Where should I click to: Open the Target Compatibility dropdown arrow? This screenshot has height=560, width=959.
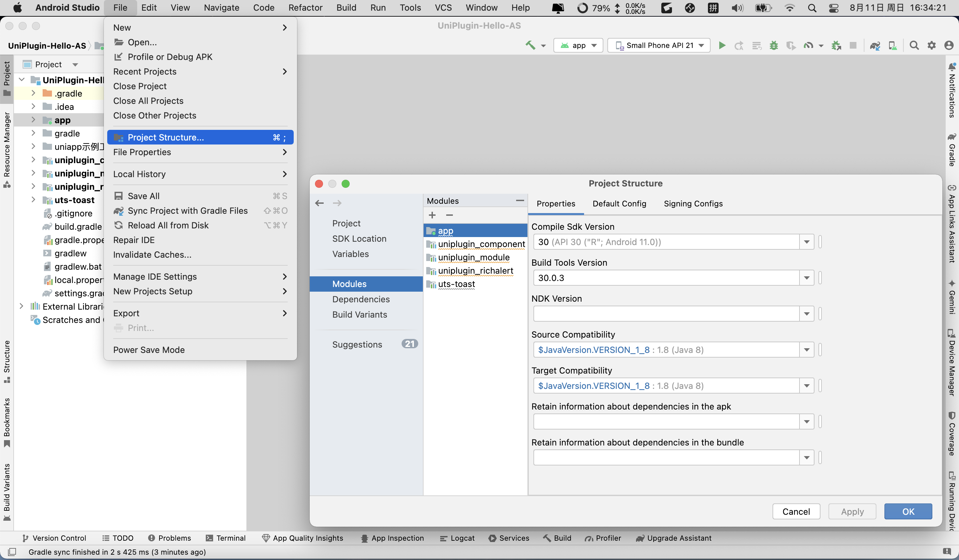coord(806,386)
